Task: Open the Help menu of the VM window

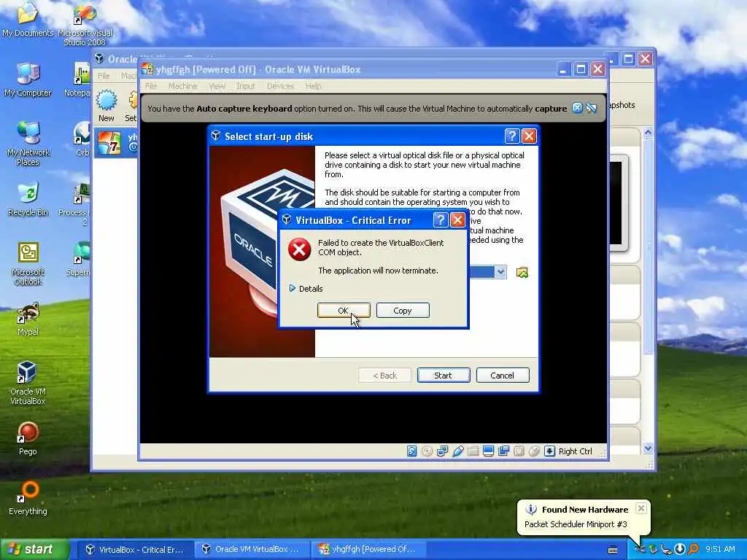Action: tap(313, 86)
